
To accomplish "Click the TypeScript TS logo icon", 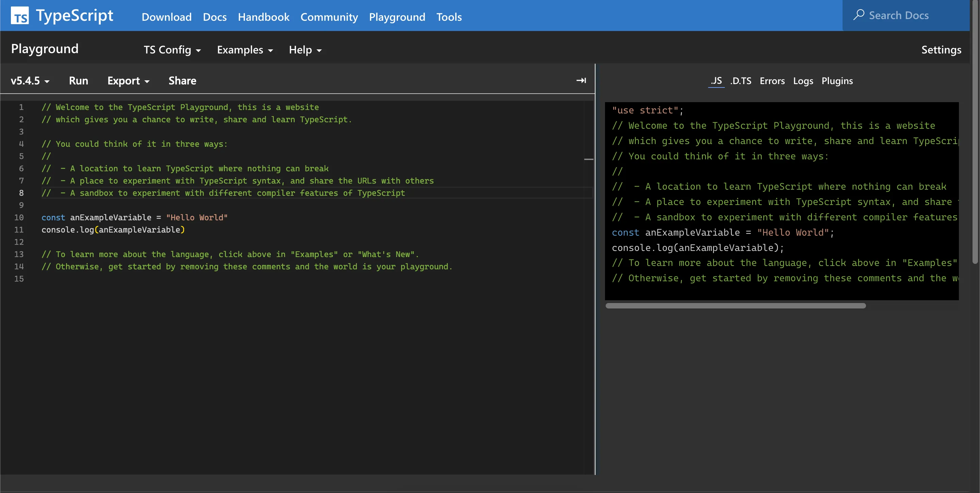I will [x=20, y=16].
